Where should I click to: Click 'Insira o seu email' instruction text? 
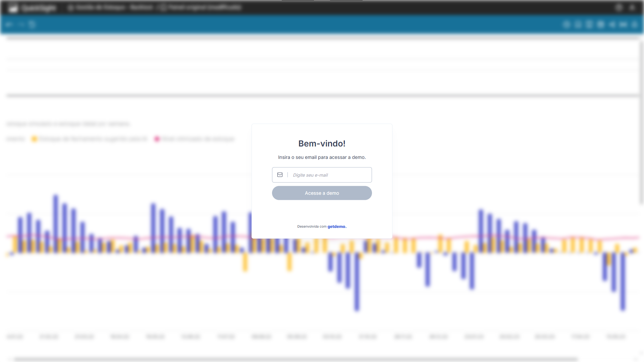click(322, 157)
